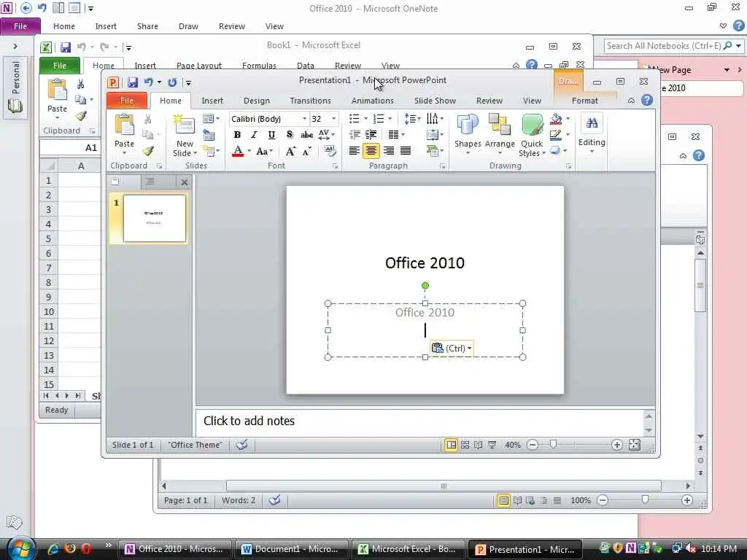
Task: Open the Arrange menu in PowerPoint
Action: (500, 134)
